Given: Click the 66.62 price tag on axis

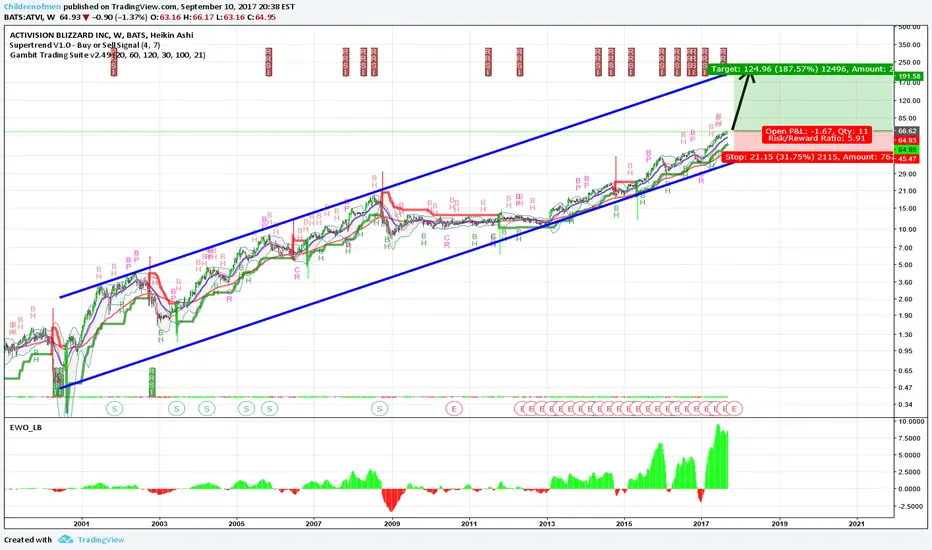Looking at the screenshot, I should (908, 131).
